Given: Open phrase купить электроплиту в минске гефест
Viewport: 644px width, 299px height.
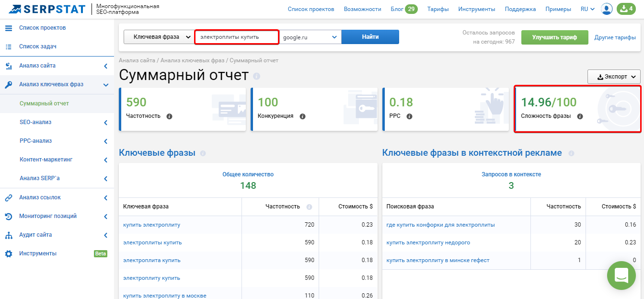Looking at the screenshot, I should pos(438,260).
